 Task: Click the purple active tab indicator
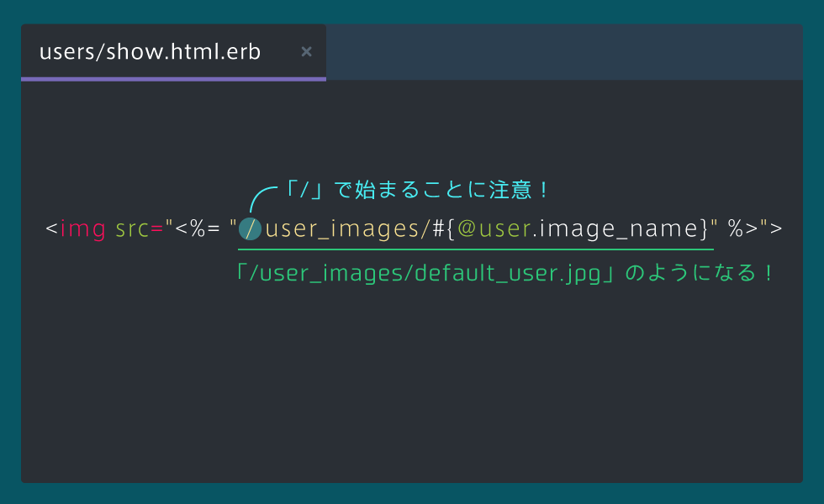(x=173, y=79)
